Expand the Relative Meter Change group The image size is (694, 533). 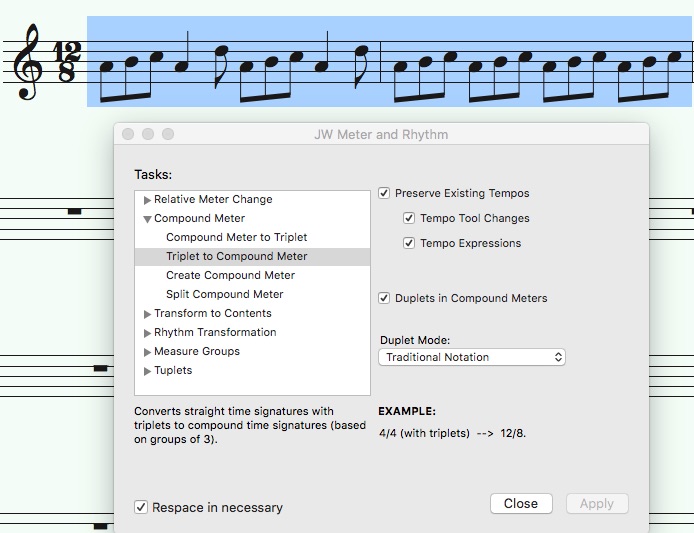click(x=148, y=200)
